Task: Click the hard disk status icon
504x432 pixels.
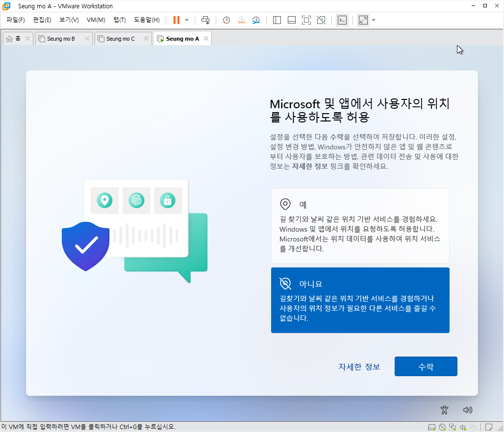Action: 431,427
